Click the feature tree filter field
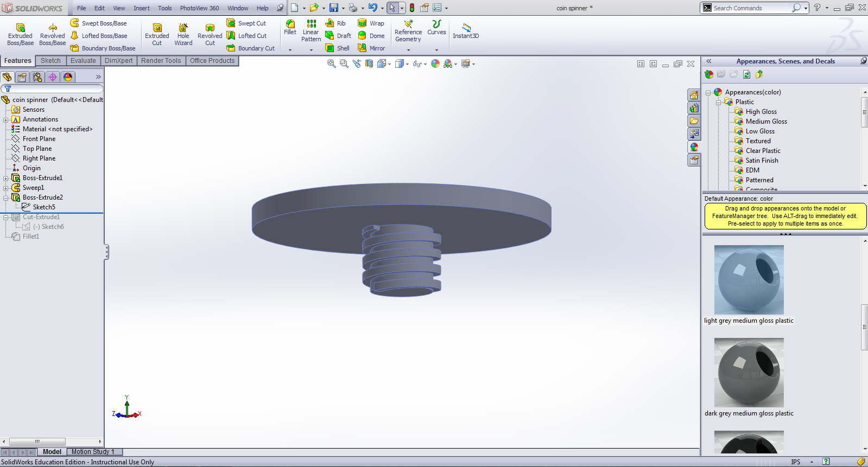The width and height of the screenshot is (868, 467). (52, 88)
